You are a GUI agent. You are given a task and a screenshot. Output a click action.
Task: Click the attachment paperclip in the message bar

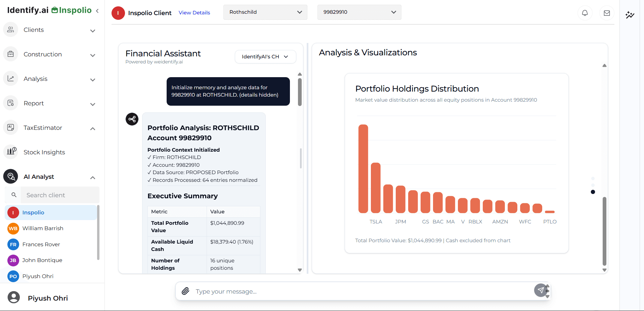tap(185, 291)
